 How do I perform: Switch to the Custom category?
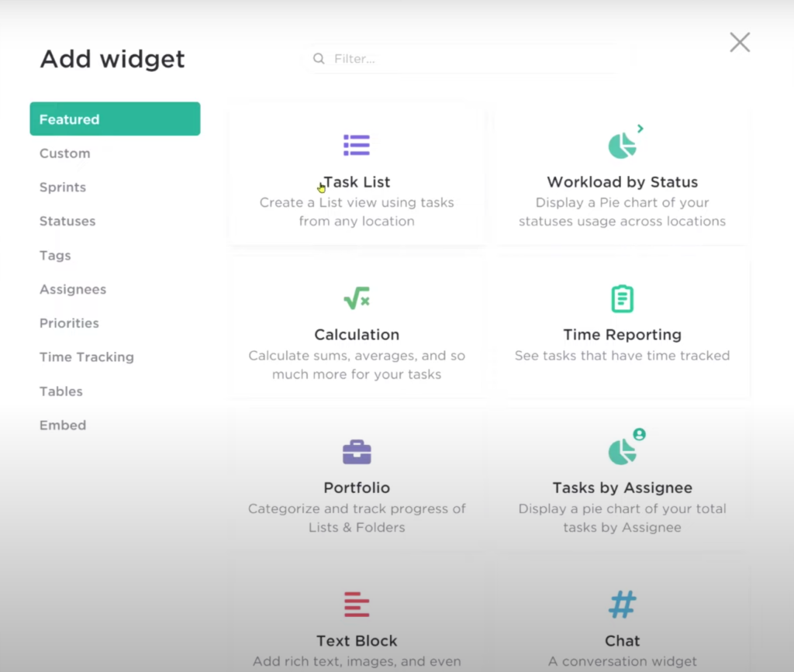pyautogui.click(x=65, y=153)
